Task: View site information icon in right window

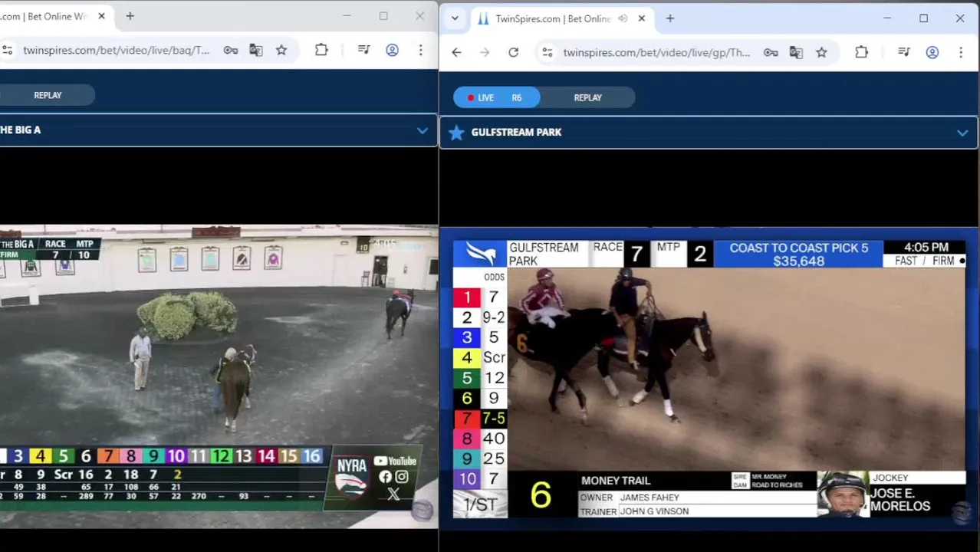Action: pos(547,52)
